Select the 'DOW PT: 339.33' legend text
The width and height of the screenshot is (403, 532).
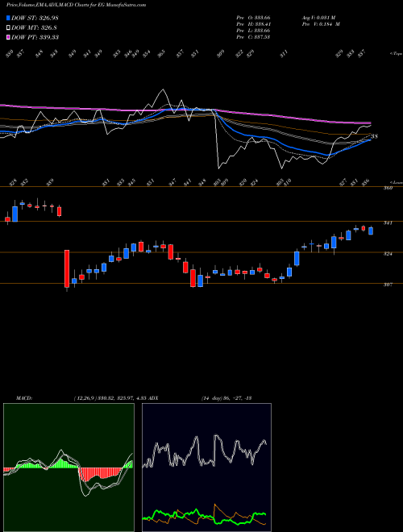[35, 37]
